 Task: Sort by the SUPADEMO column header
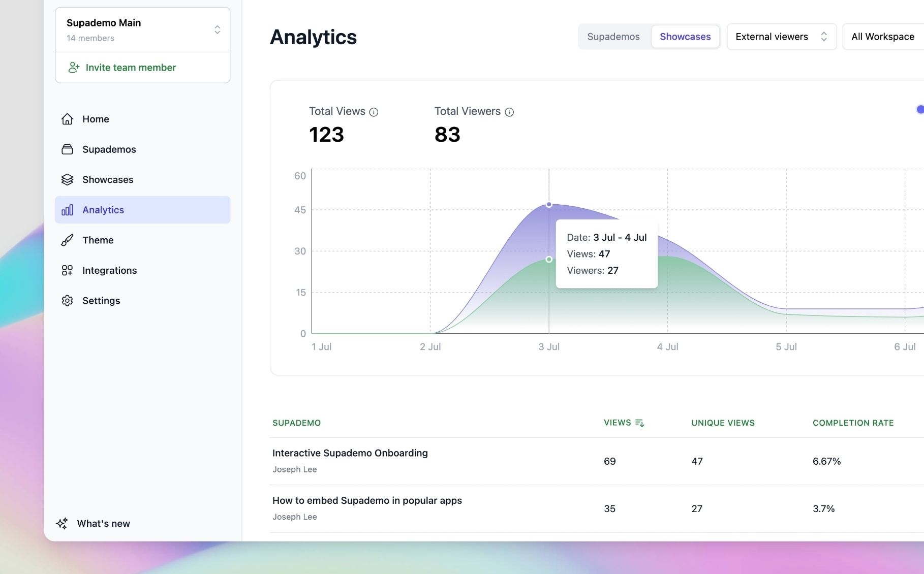point(296,423)
